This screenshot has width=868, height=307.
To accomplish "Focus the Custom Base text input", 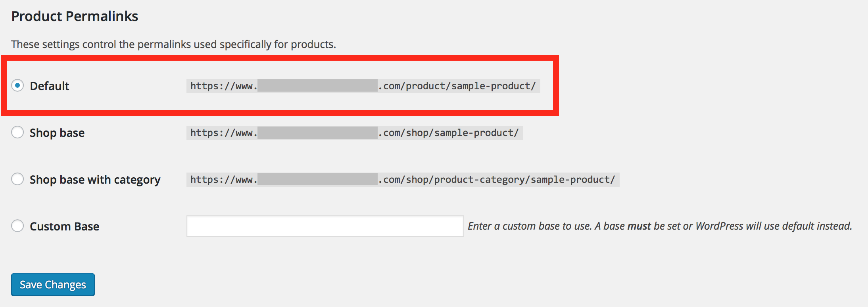I will pos(325,226).
